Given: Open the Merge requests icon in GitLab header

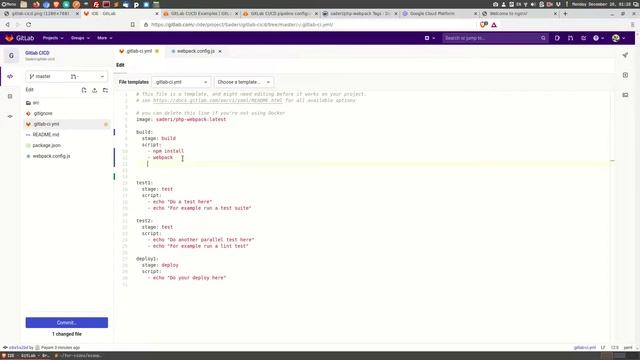Looking at the screenshot, I should (570, 38).
